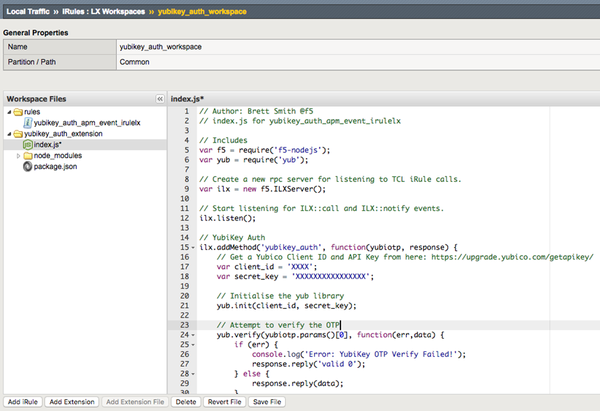Viewport: 600px width, 411px height.
Task: Select package.json in workspace files
Action: 54,167
